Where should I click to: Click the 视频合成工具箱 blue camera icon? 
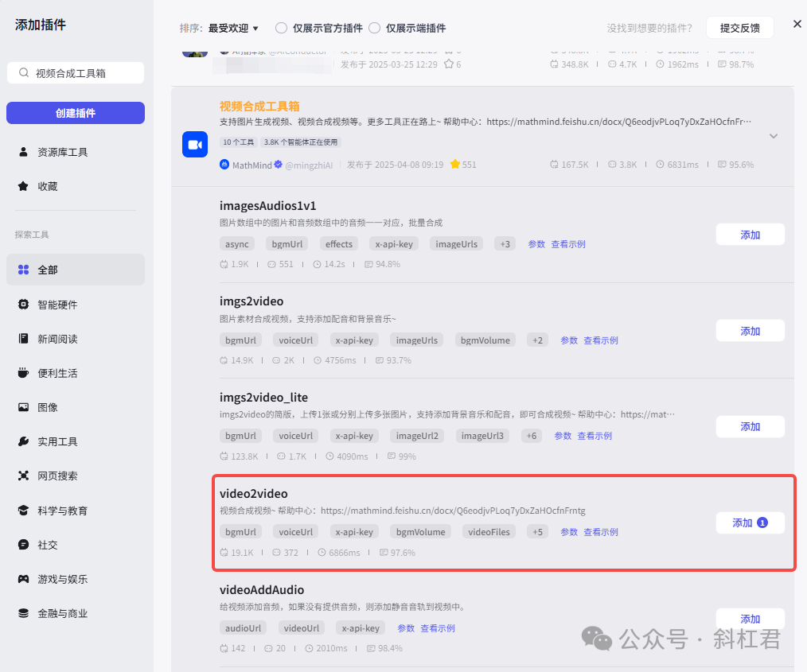[195, 145]
